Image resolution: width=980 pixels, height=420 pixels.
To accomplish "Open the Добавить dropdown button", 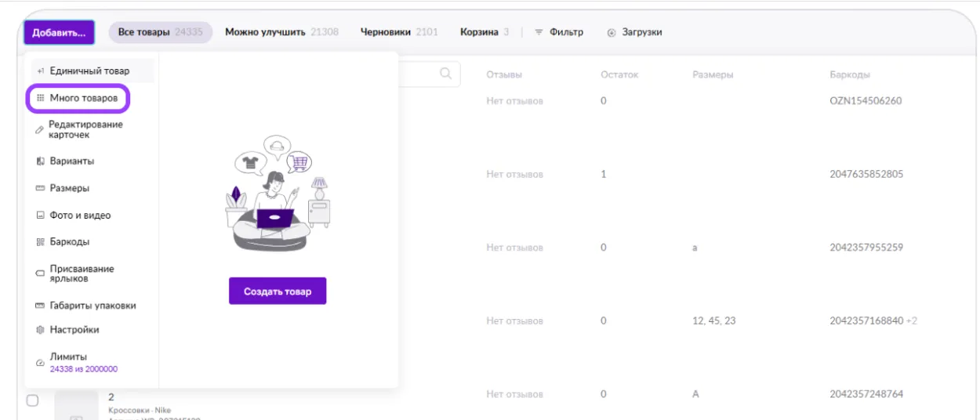I will pyautogui.click(x=59, y=33).
